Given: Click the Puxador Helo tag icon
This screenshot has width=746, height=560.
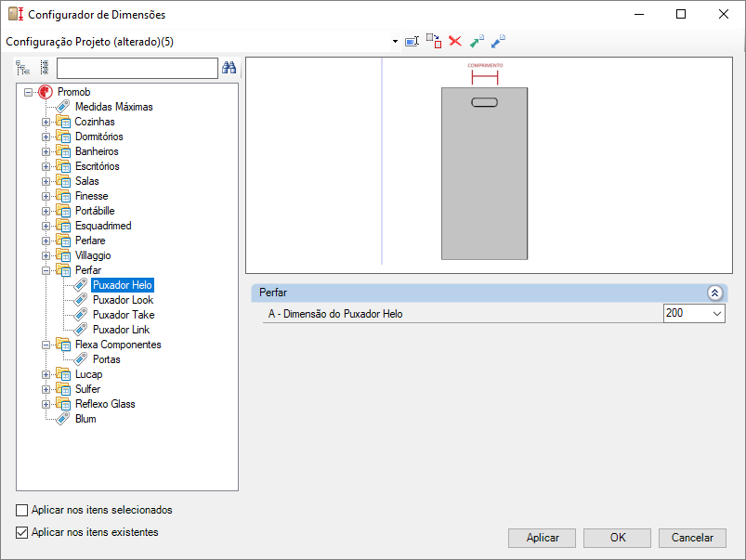Looking at the screenshot, I should (81, 285).
